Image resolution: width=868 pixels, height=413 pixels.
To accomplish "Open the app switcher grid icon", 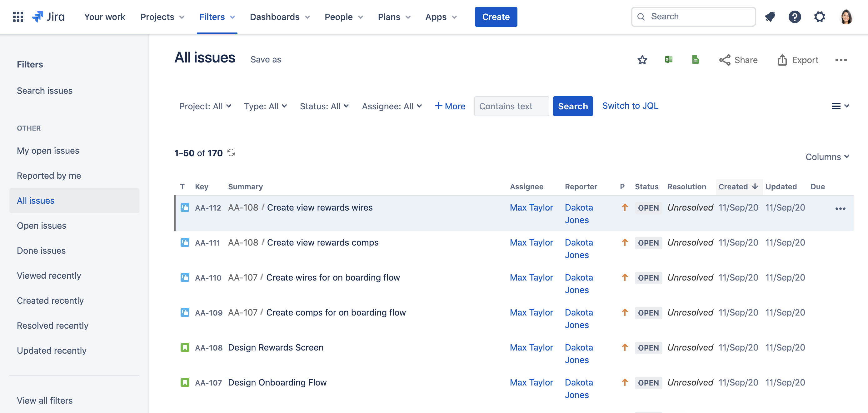I will 18,17.
